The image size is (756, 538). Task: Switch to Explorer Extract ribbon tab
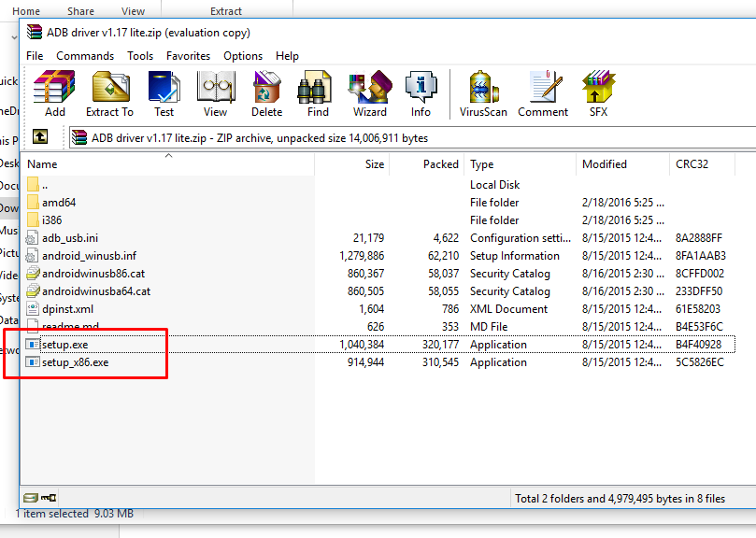point(225,10)
